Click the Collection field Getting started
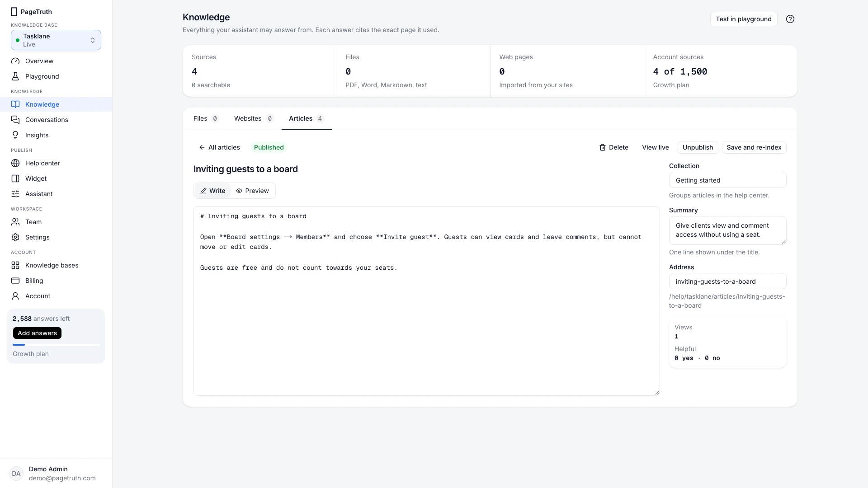868x488 pixels. (x=727, y=180)
